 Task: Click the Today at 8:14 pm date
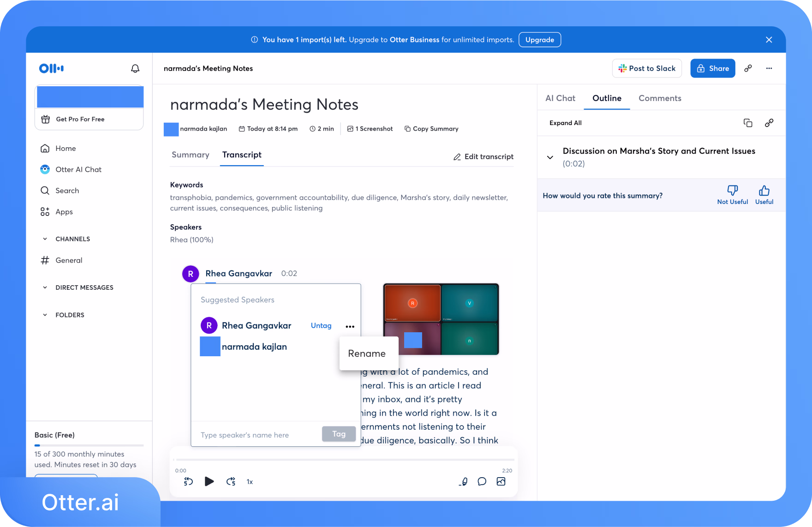coord(268,129)
